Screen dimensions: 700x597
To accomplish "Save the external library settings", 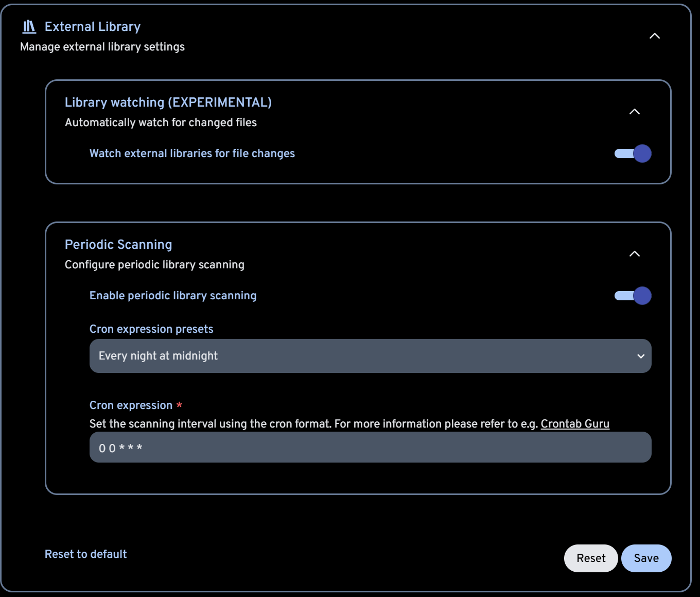I will click(646, 558).
